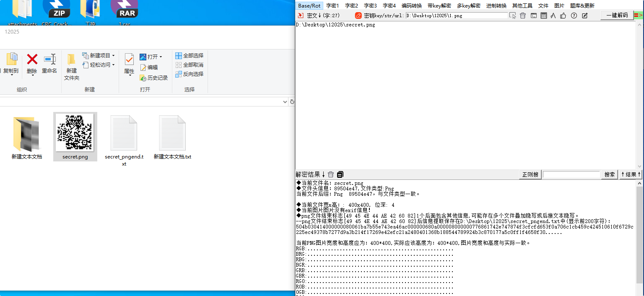Click the attachments folder on desktop
644x296 pixels.
point(22,12)
